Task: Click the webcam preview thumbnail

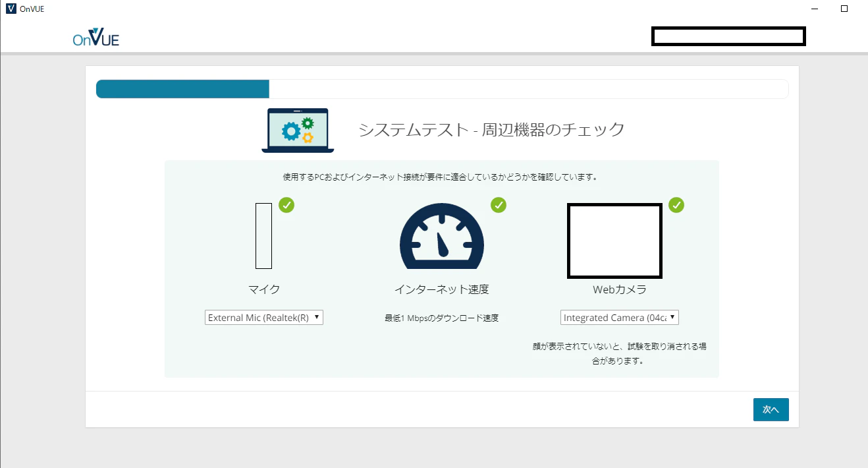Action: (614, 241)
